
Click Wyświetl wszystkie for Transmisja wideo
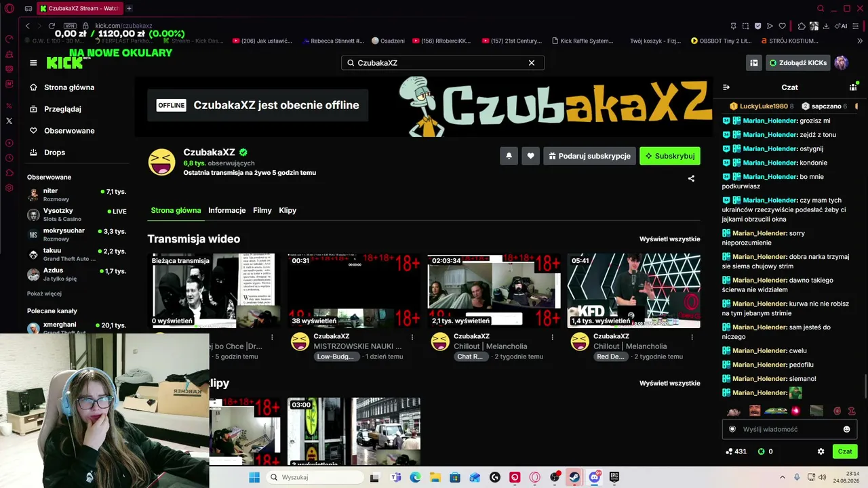click(x=670, y=239)
